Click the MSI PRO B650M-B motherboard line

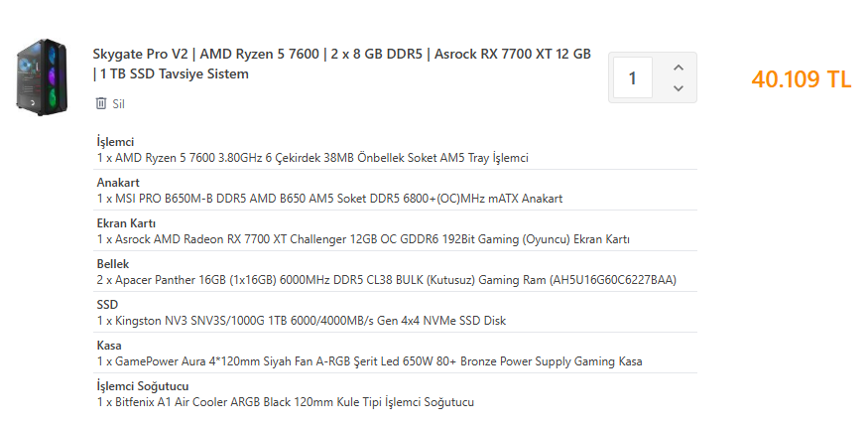coord(329,199)
